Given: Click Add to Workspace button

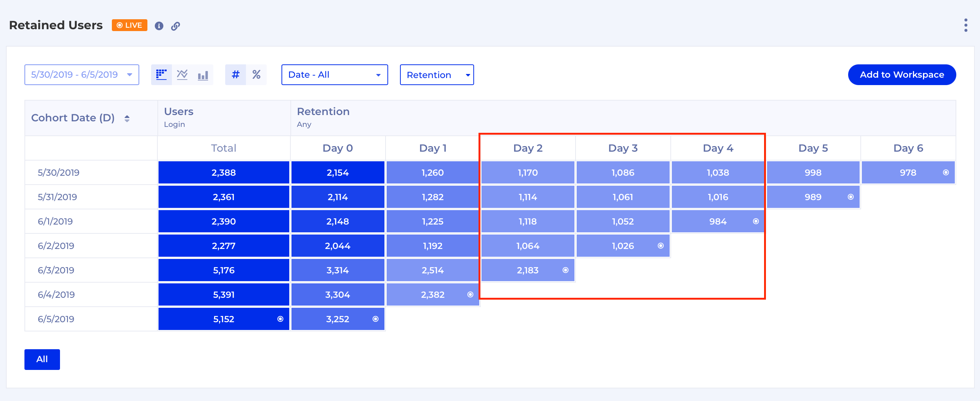Looking at the screenshot, I should (901, 74).
